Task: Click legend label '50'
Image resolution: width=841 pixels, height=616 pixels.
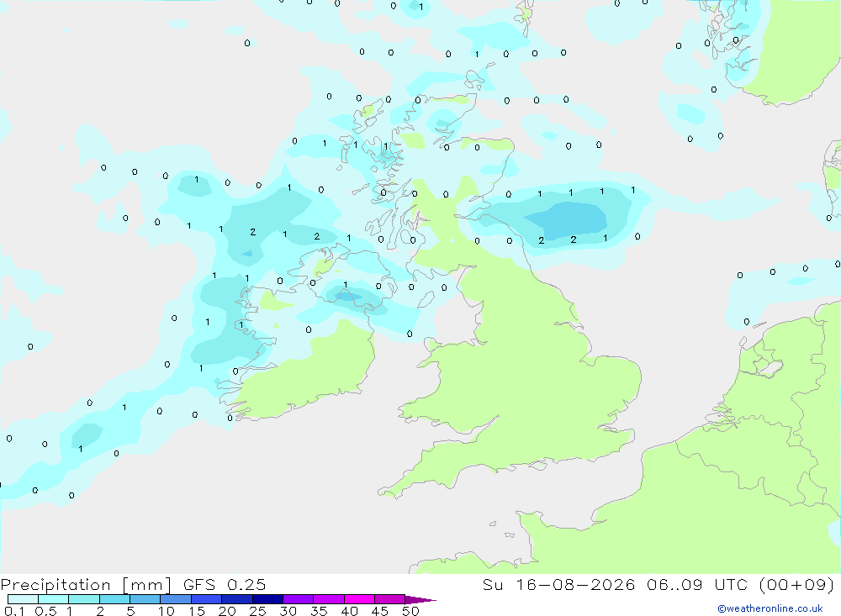Action: (410, 611)
